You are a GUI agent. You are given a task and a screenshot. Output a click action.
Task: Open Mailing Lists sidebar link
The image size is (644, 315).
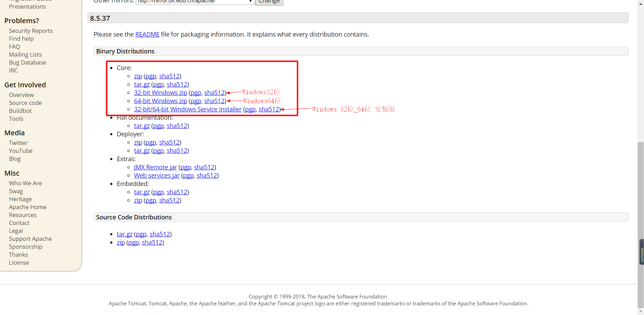click(x=25, y=55)
